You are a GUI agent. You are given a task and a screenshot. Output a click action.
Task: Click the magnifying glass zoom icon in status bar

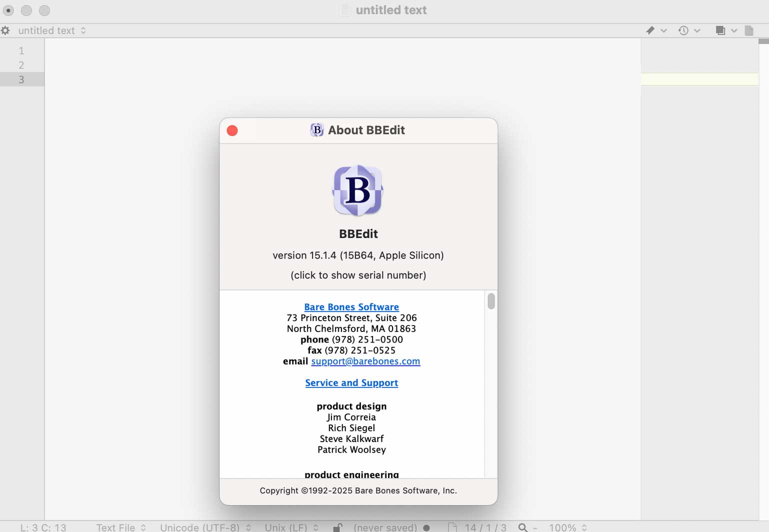tap(523, 527)
